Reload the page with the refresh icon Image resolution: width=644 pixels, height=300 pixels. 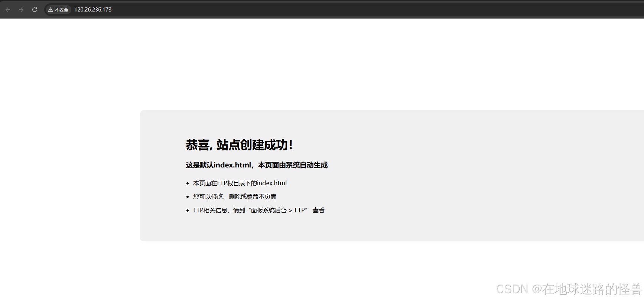click(x=35, y=10)
